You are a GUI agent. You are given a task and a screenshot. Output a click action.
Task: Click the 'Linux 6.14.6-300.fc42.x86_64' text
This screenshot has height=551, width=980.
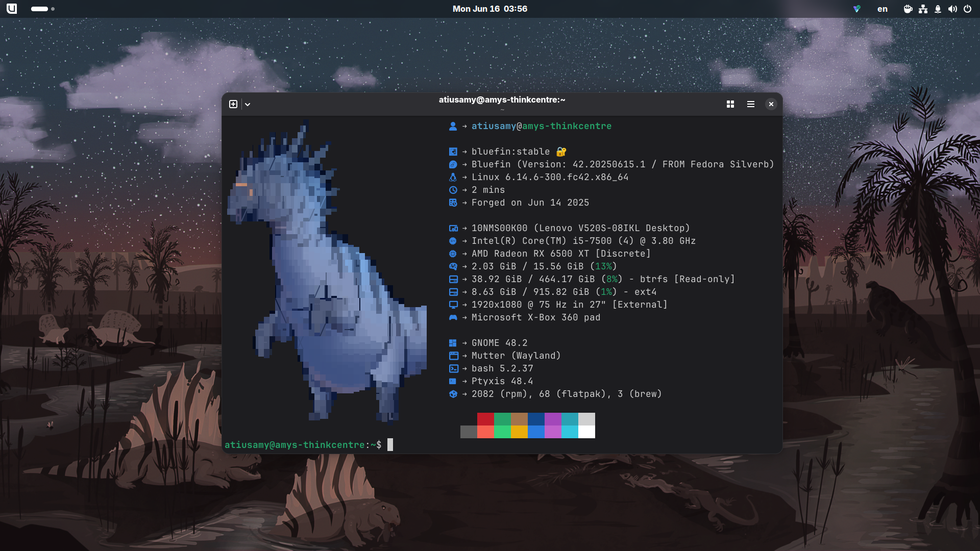tap(550, 177)
